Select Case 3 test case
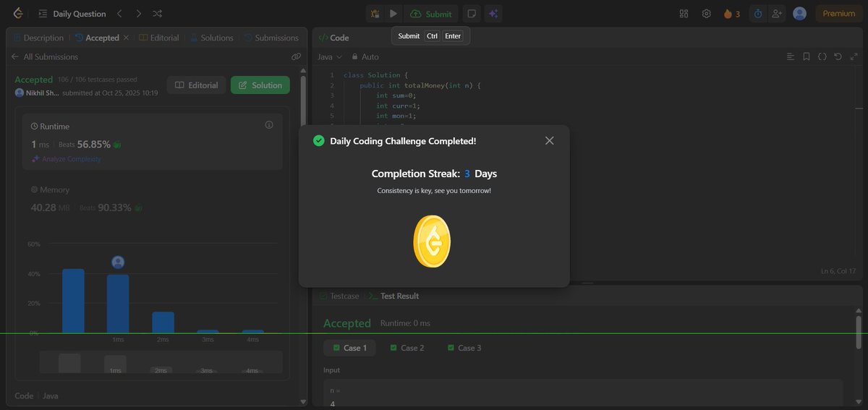 (464, 348)
